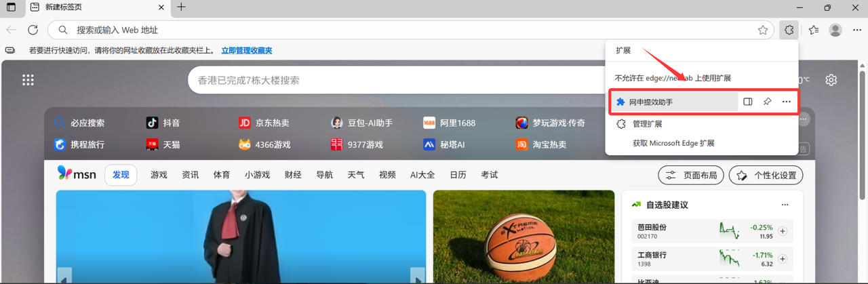
Task: Open the tab actions menu icon
Action: tap(11, 7)
